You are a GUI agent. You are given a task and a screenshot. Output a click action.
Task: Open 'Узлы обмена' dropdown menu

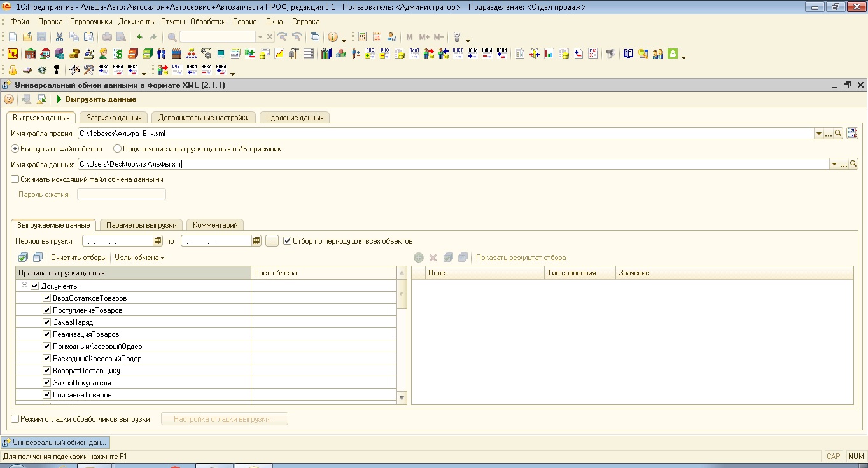coord(139,258)
